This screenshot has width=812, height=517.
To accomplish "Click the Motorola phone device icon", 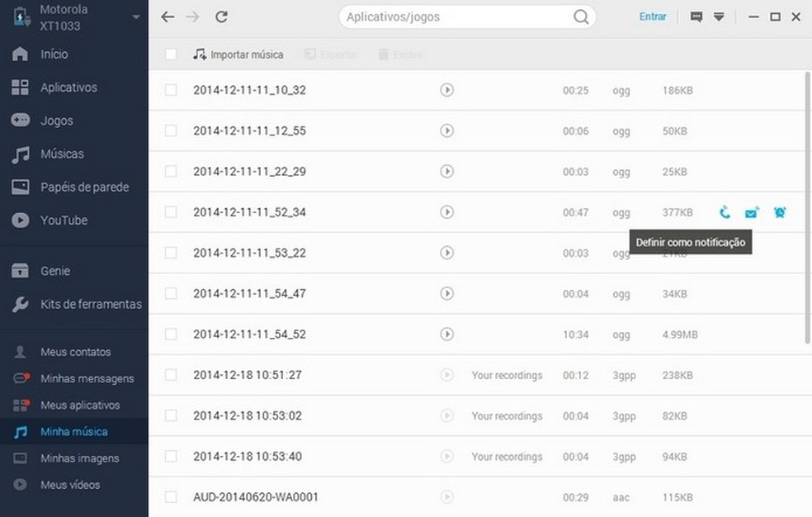I will [21, 17].
